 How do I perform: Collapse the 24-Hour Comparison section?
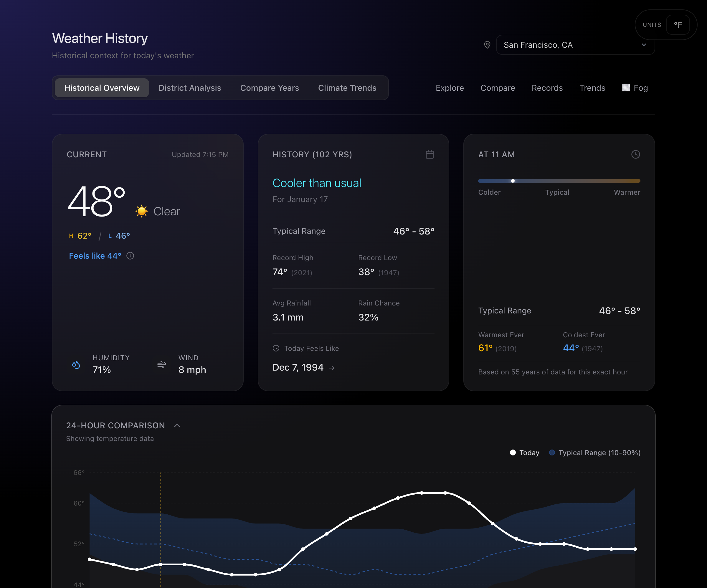click(177, 425)
